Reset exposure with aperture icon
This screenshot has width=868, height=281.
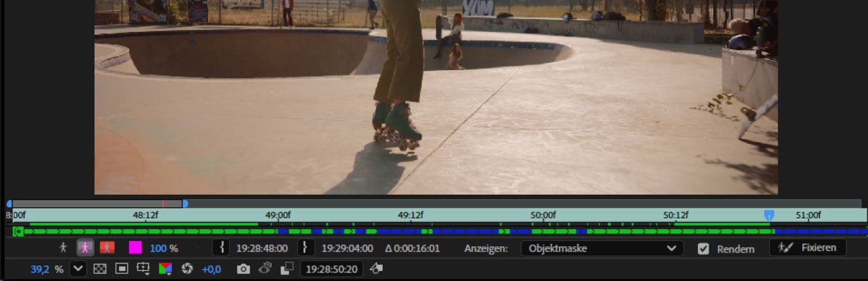point(187,269)
